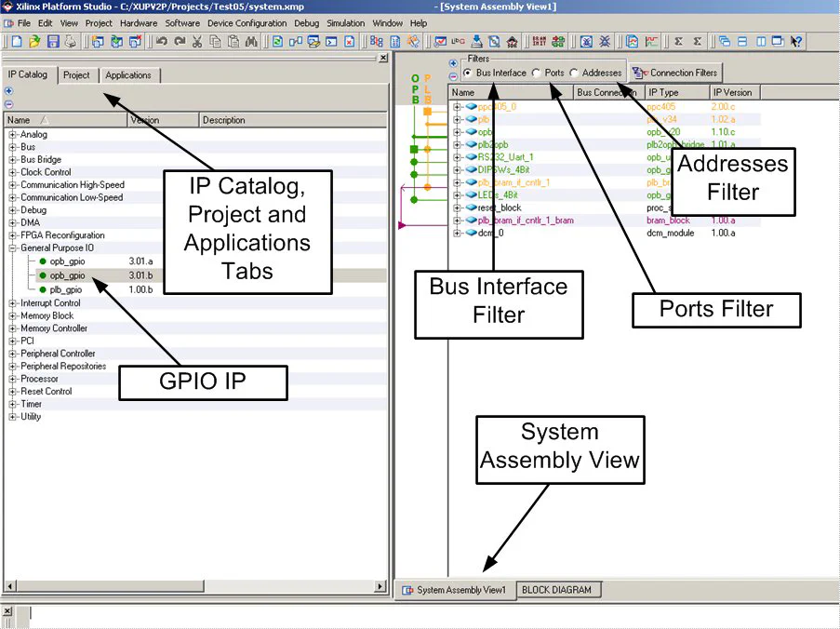Screen dimensions: 840x629
Task: Collapse the General Purpose IO category
Action: tap(13, 248)
